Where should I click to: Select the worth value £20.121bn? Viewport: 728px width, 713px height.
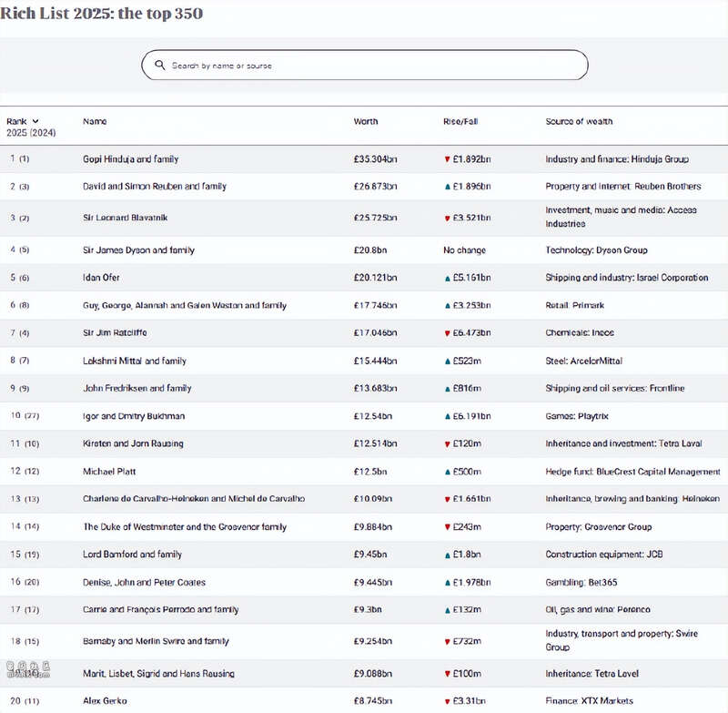click(x=375, y=278)
